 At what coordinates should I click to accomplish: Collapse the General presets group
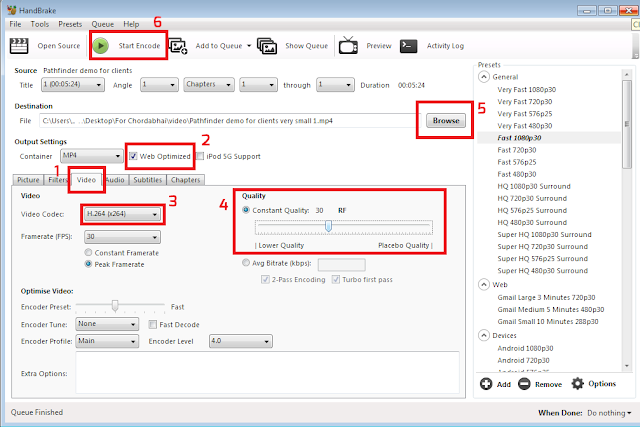(x=484, y=77)
